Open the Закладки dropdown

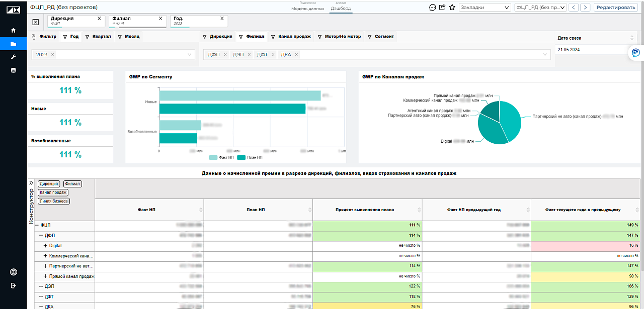pyautogui.click(x=485, y=8)
